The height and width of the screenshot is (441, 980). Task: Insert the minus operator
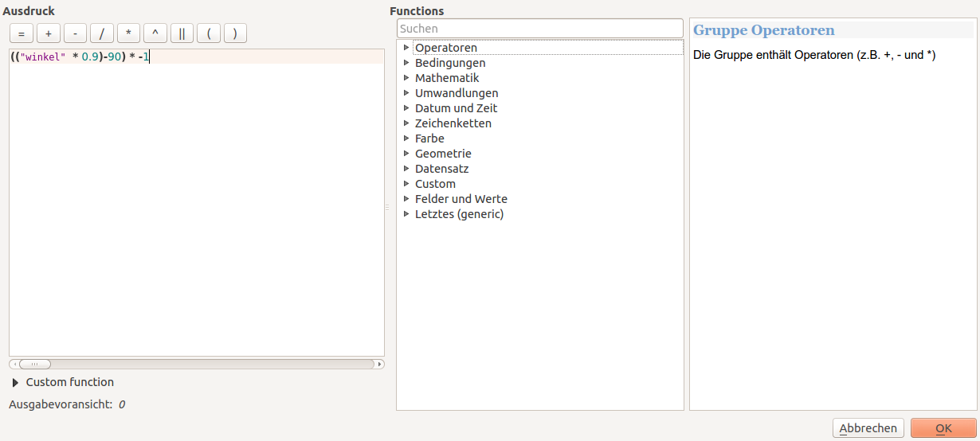pyautogui.click(x=75, y=33)
